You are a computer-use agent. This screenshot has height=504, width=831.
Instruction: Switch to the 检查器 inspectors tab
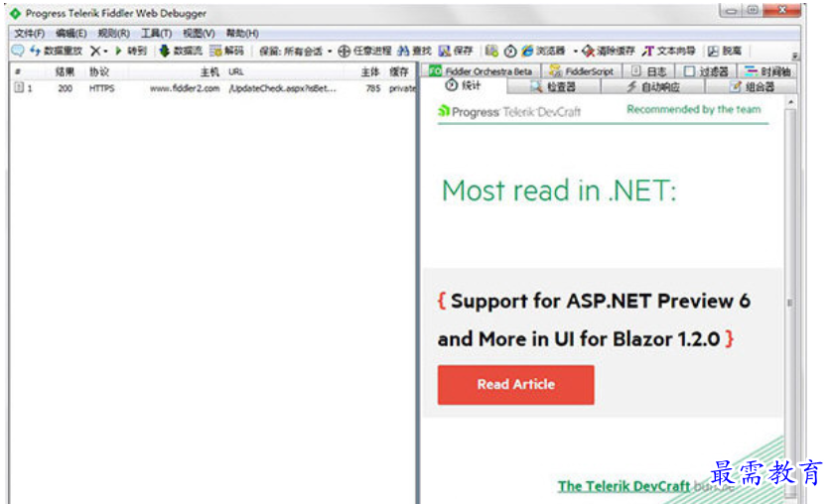click(x=553, y=87)
